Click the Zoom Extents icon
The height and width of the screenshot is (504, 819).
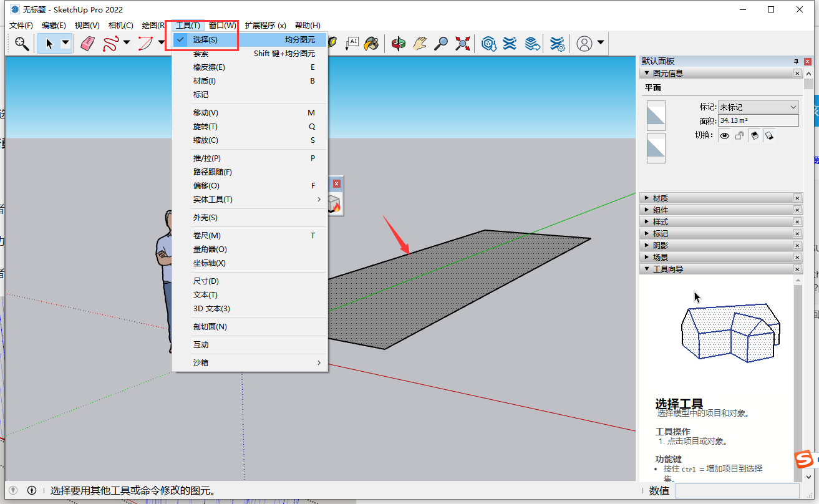click(x=462, y=43)
